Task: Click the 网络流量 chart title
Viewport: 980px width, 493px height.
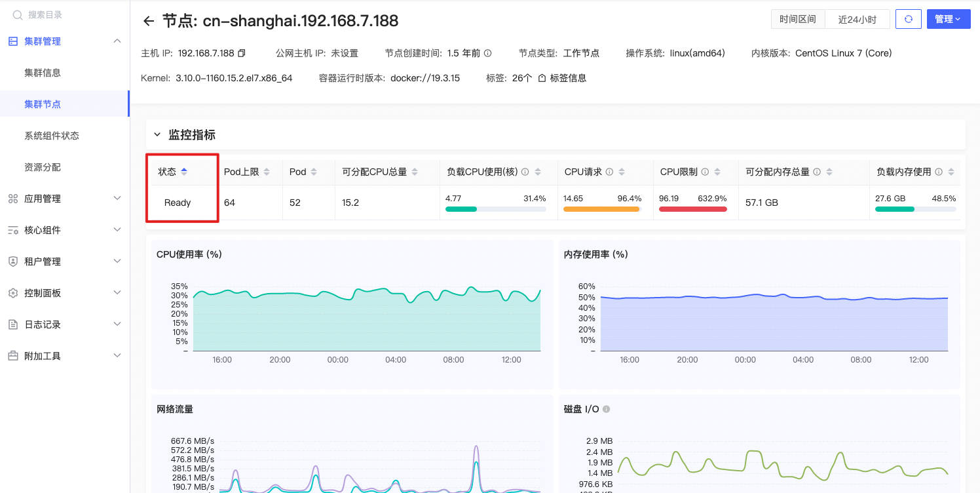Action: click(x=175, y=409)
